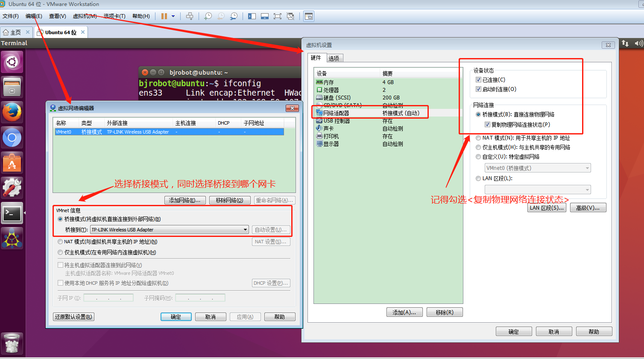Click 还原默认设置(R) button
This screenshot has width=644, height=359.
click(x=73, y=317)
